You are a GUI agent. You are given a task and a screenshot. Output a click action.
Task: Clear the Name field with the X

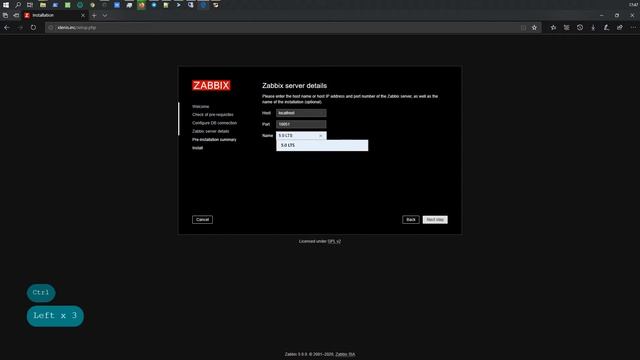point(321,136)
